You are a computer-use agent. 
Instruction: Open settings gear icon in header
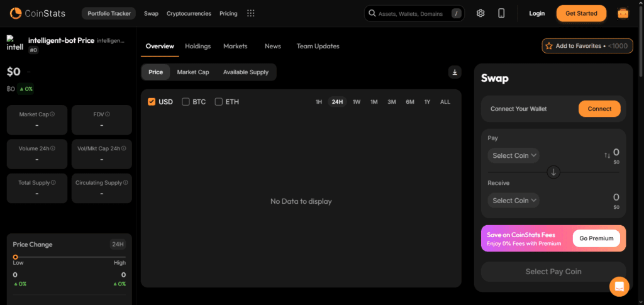pos(480,13)
